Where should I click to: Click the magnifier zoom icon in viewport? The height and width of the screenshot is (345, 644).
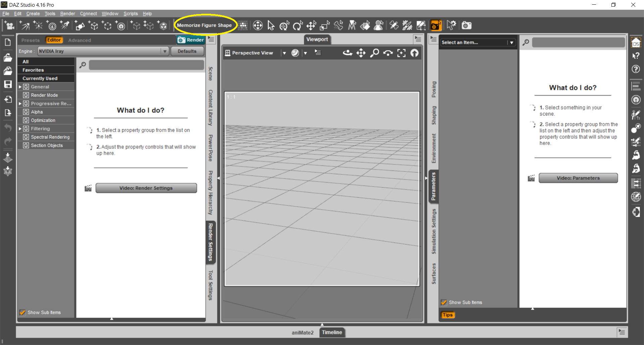click(x=374, y=53)
